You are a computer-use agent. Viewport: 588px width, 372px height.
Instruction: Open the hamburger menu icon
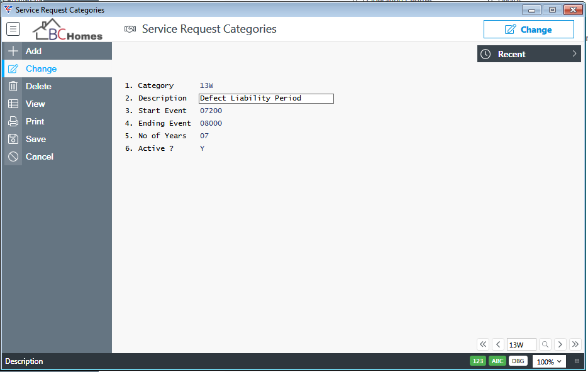pyautogui.click(x=13, y=29)
